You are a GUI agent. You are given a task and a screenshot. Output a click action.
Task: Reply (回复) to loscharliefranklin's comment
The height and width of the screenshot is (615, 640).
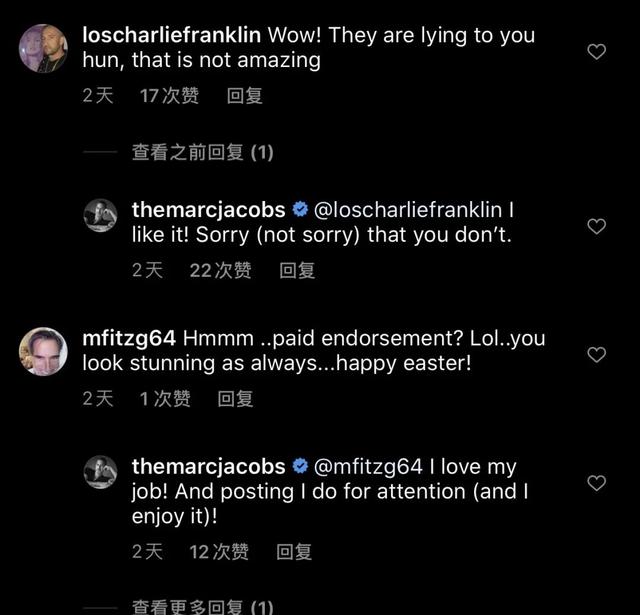(x=245, y=95)
